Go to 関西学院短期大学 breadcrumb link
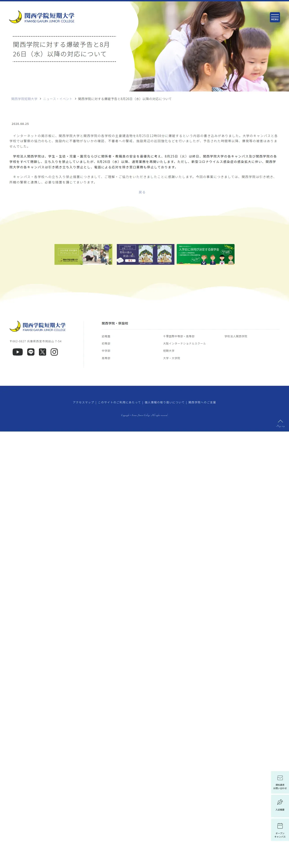289x868 pixels. (24, 99)
